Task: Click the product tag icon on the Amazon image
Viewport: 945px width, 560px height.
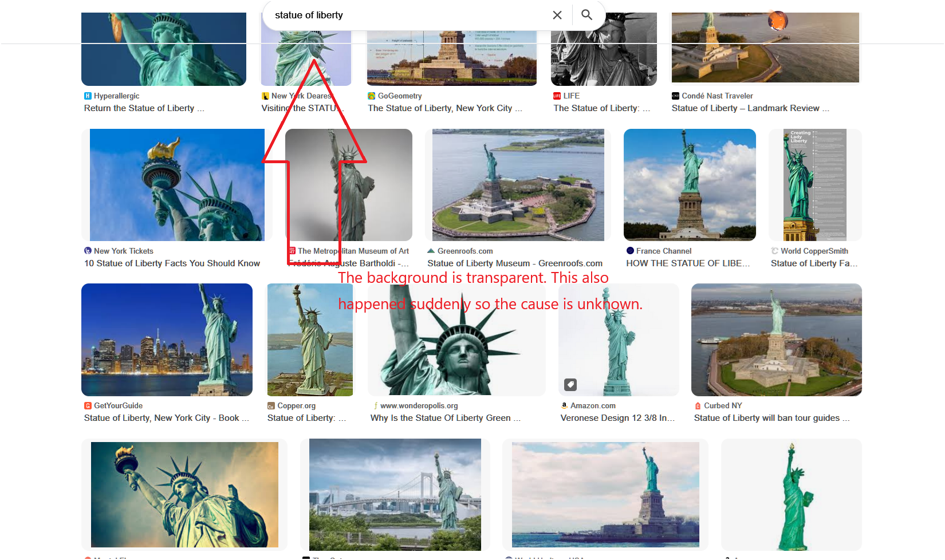Action: point(570,385)
